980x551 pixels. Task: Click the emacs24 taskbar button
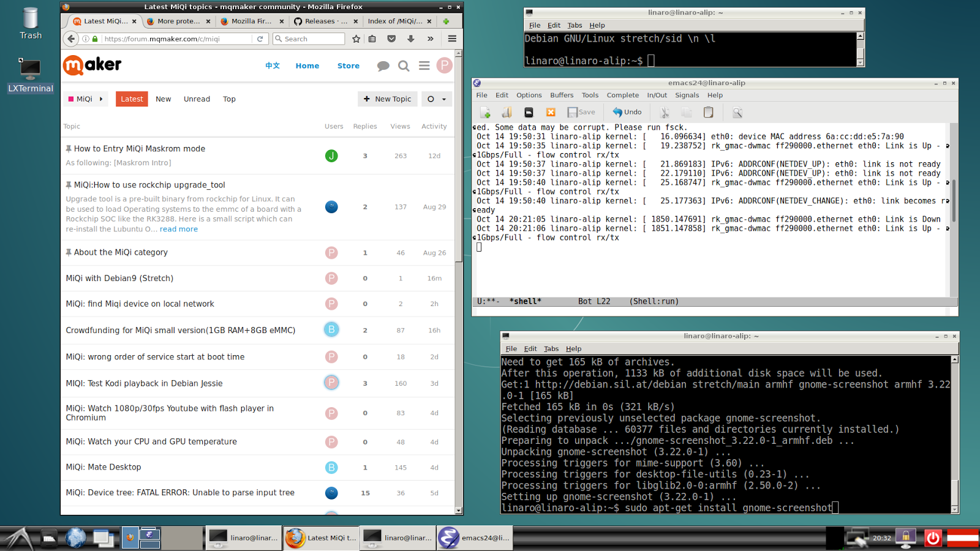475,538
